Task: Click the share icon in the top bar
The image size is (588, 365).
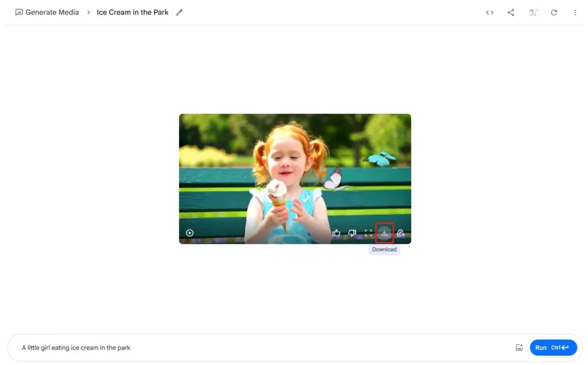Action: [511, 13]
